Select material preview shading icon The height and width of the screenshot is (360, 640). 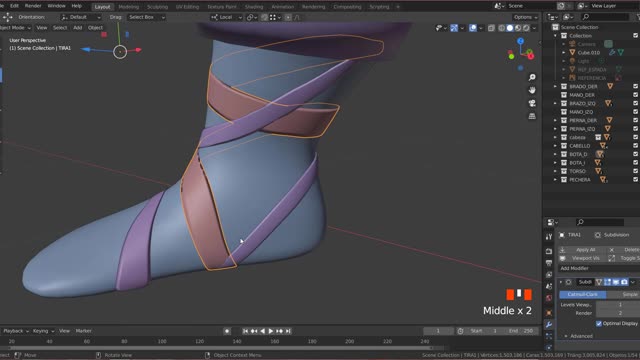(x=518, y=28)
